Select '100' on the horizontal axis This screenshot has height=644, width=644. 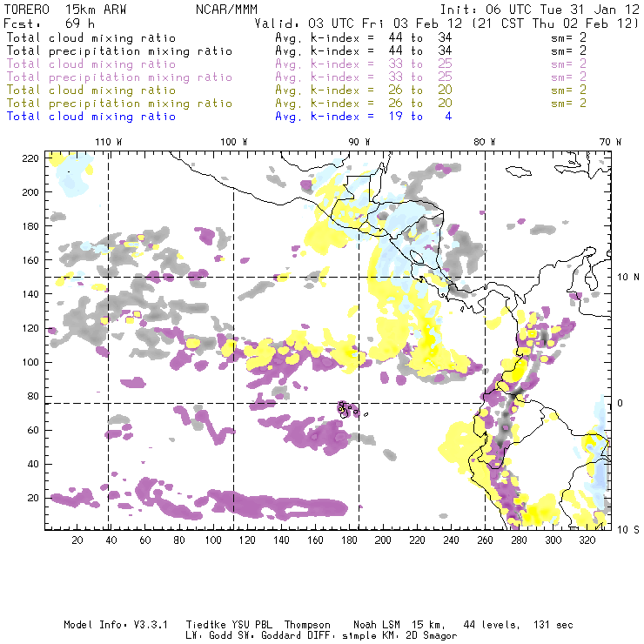[x=213, y=540]
